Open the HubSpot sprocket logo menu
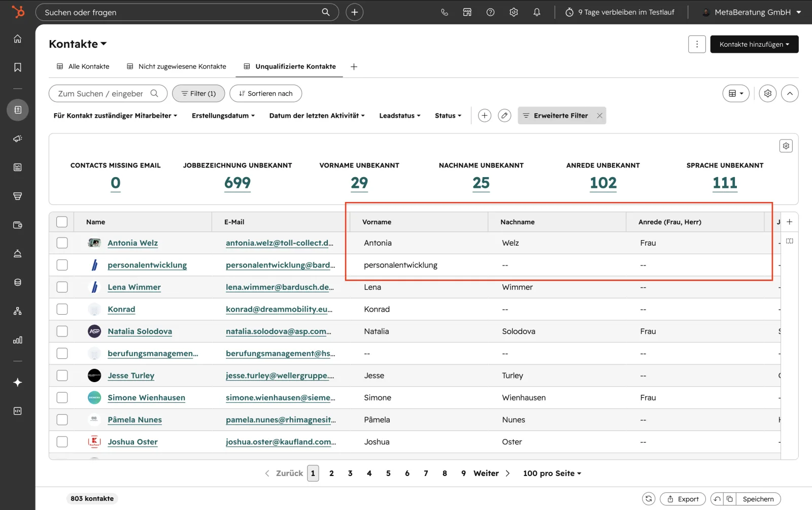Viewport: 812px width, 510px height. 18,12
